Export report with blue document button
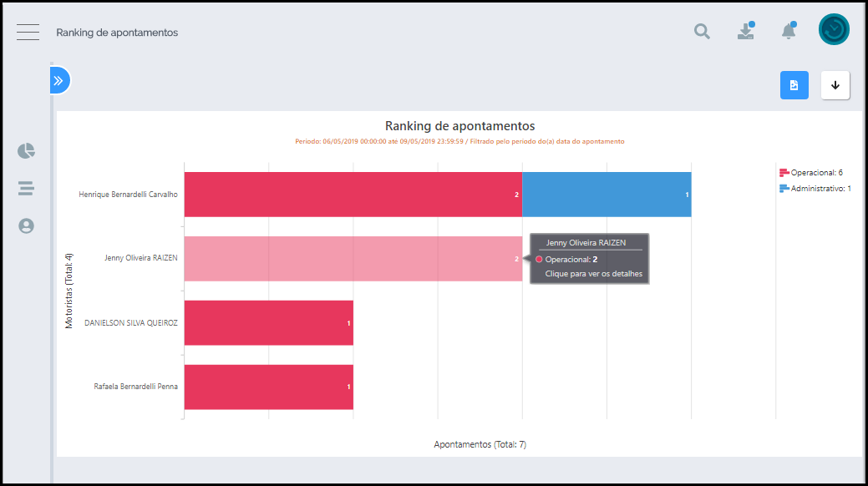This screenshot has height=486, width=868. (x=794, y=85)
